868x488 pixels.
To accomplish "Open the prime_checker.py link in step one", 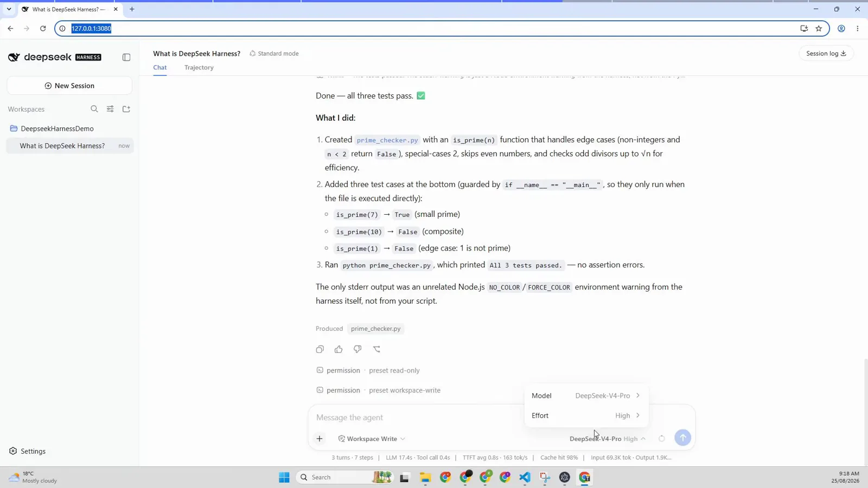I will (387, 140).
